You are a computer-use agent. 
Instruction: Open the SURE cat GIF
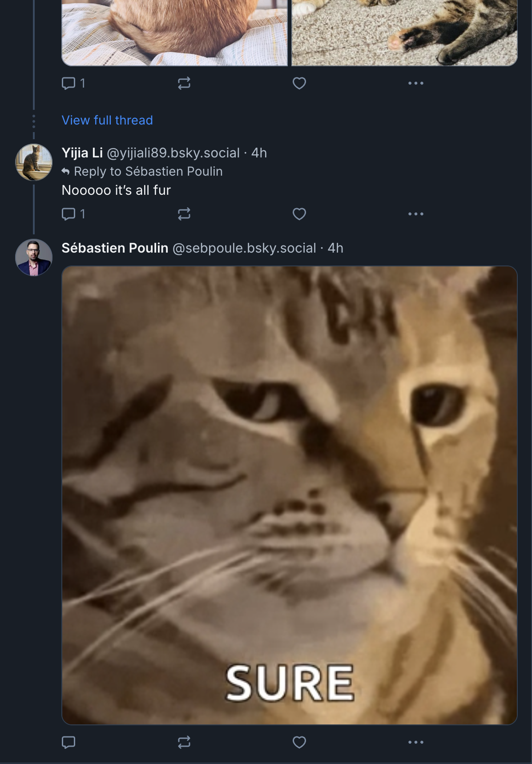coord(290,495)
